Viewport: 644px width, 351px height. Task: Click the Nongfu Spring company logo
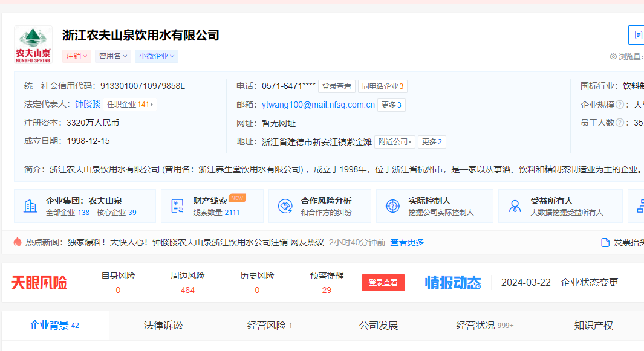tap(33, 45)
